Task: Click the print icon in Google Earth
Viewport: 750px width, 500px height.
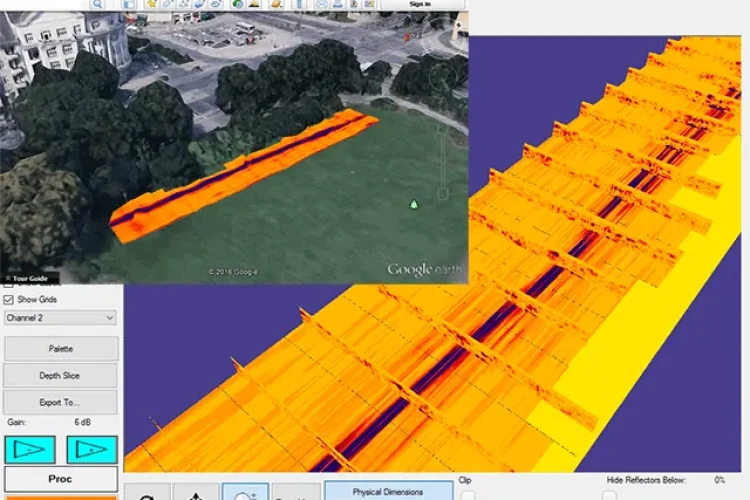Action: click(338, 4)
